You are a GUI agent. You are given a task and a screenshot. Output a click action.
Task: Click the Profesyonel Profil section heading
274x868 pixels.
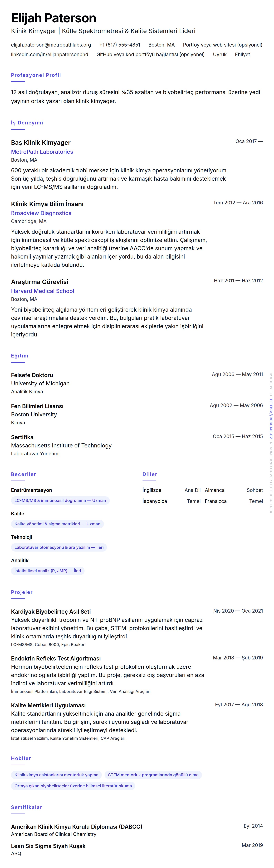coord(36,75)
